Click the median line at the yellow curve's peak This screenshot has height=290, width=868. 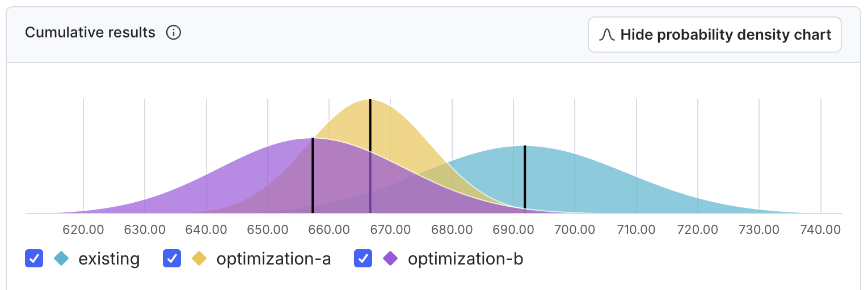[370, 125]
